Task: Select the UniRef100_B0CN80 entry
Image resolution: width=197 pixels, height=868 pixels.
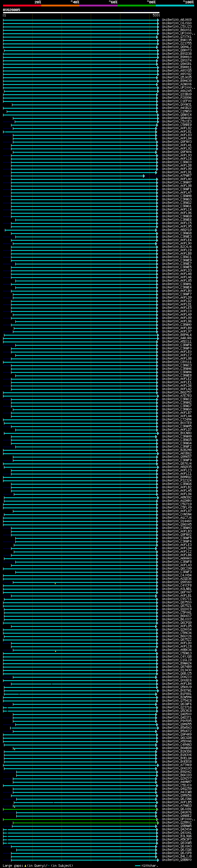Action: coord(177,433)
